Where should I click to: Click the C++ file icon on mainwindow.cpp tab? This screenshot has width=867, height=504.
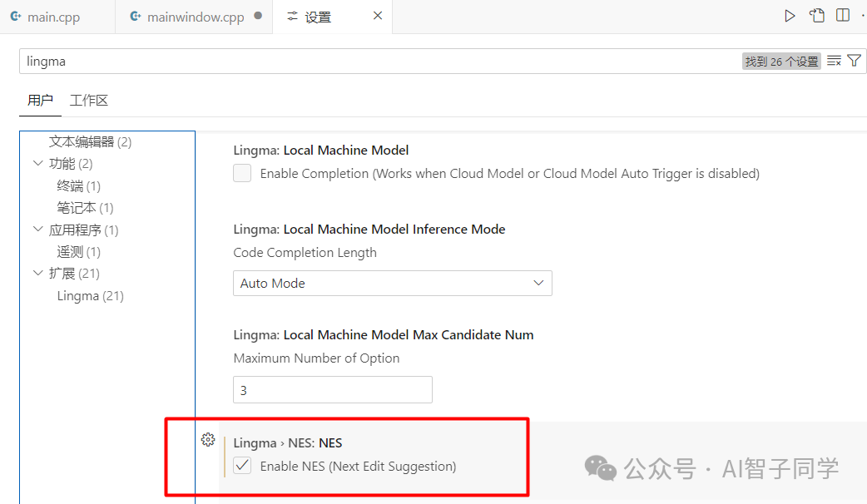pos(136,17)
